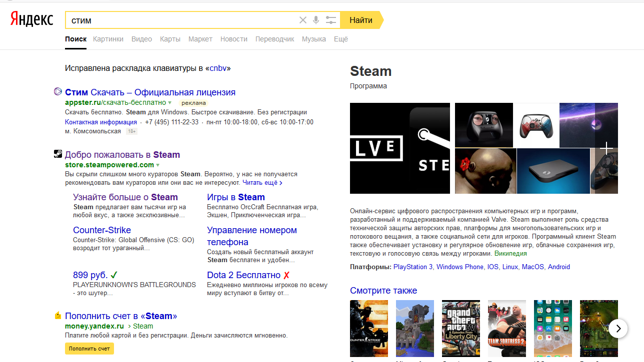Open the bald head with valve image
Screen dimensions: 644x362
pyautogui.click(x=485, y=171)
